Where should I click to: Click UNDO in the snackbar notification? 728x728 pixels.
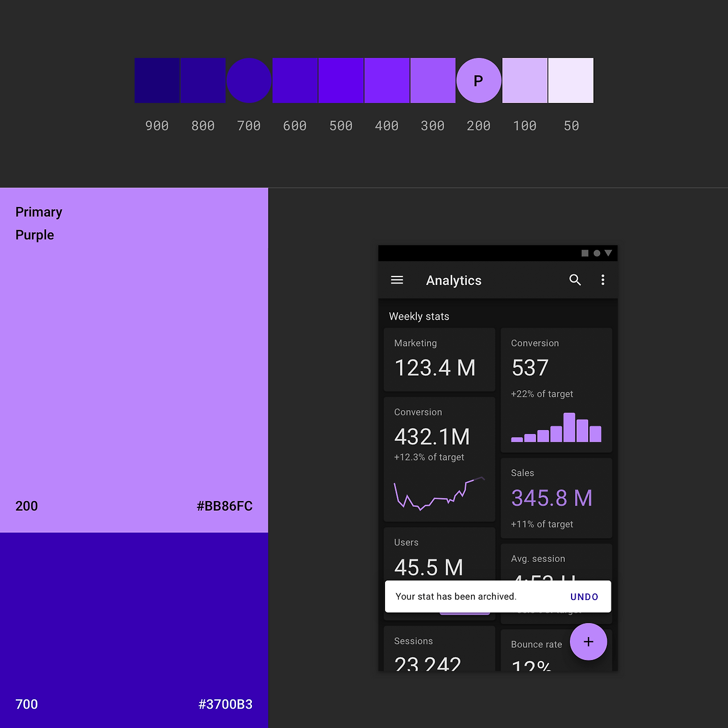[x=584, y=597]
